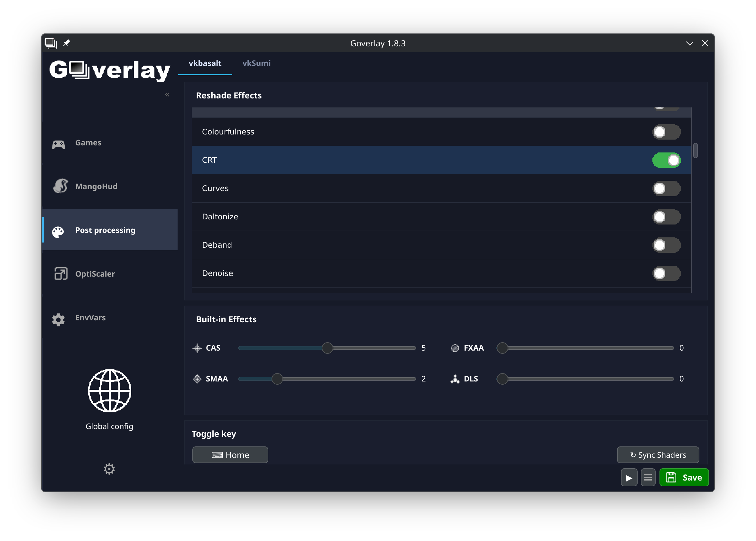Click the FXAA icon

coord(455,348)
